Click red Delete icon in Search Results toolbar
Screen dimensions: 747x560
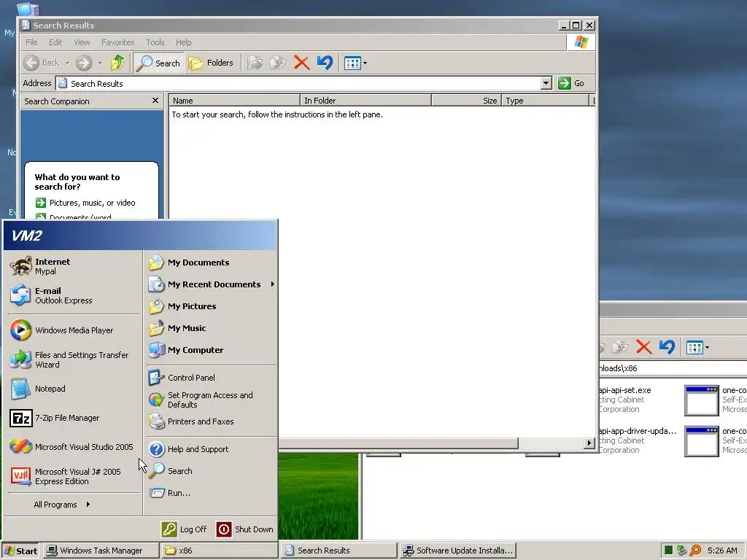(x=301, y=63)
